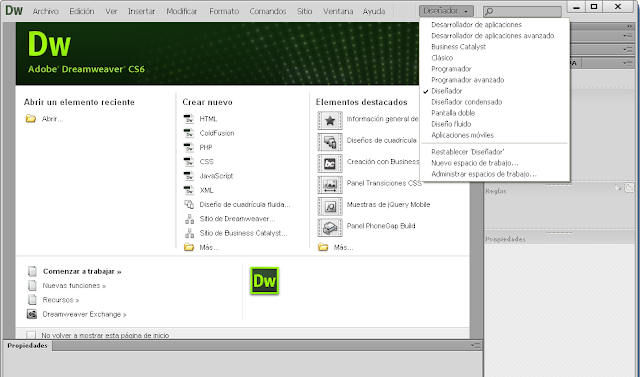The height and width of the screenshot is (377, 640).
Task: Open the Archivo menu
Action: tap(46, 11)
